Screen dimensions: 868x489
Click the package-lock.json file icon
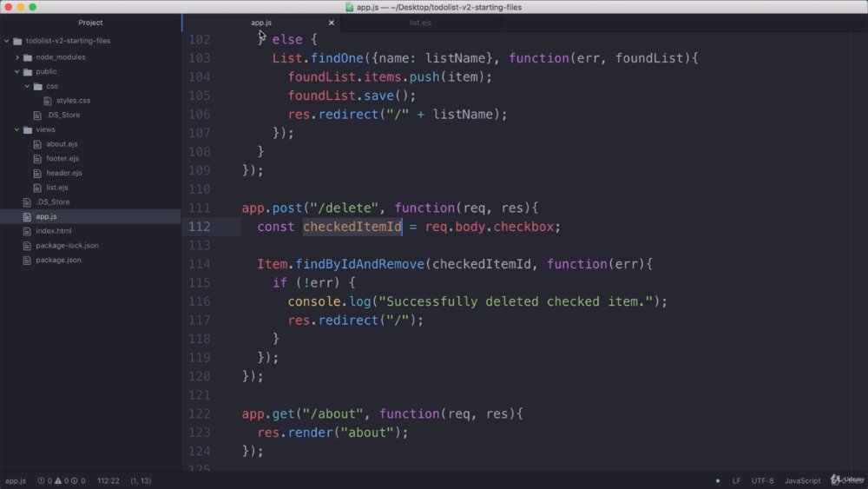coord(27,245)
